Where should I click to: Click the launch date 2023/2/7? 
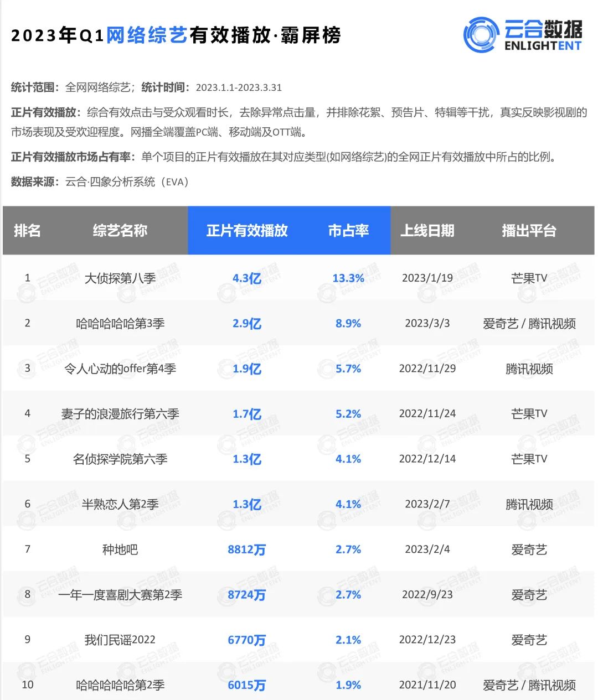pyautogui.click(x=427, y=504)
